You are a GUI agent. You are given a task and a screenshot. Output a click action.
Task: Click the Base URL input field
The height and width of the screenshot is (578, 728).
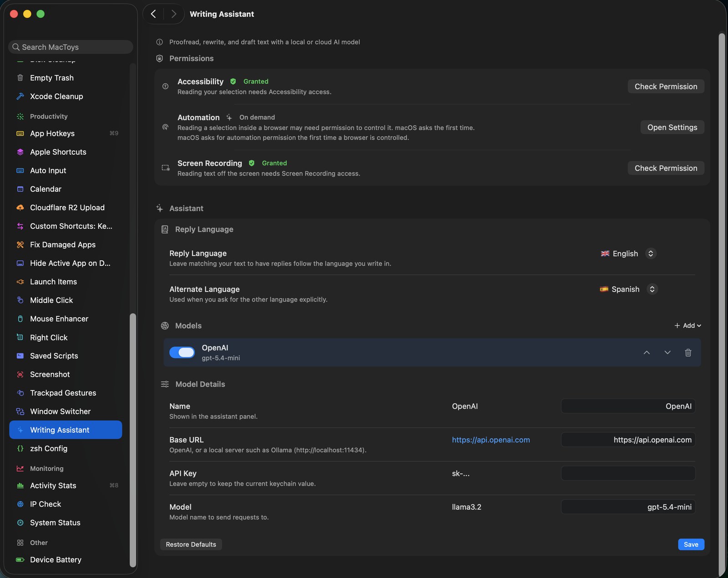tap(628, 440)
